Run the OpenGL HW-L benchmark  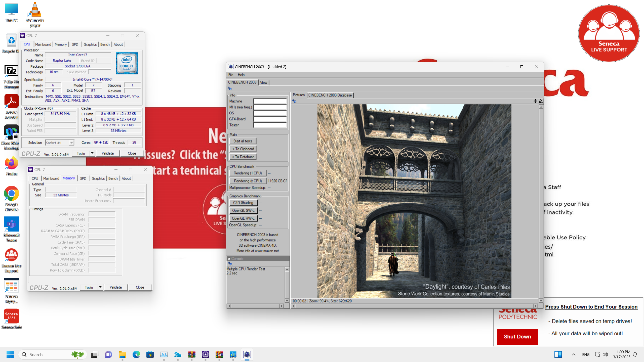pos(243,218)
